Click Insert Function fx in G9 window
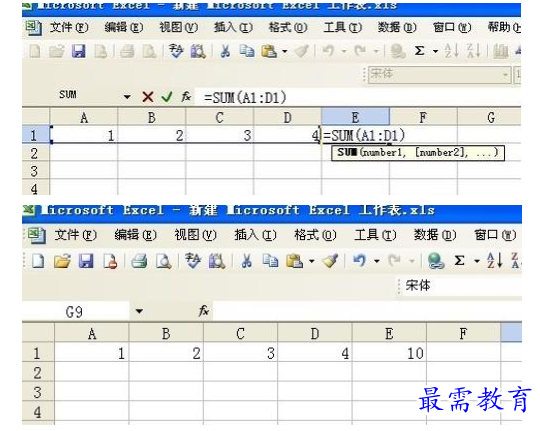The height and width of the screenshot is (431, 540). click(204, 311)
